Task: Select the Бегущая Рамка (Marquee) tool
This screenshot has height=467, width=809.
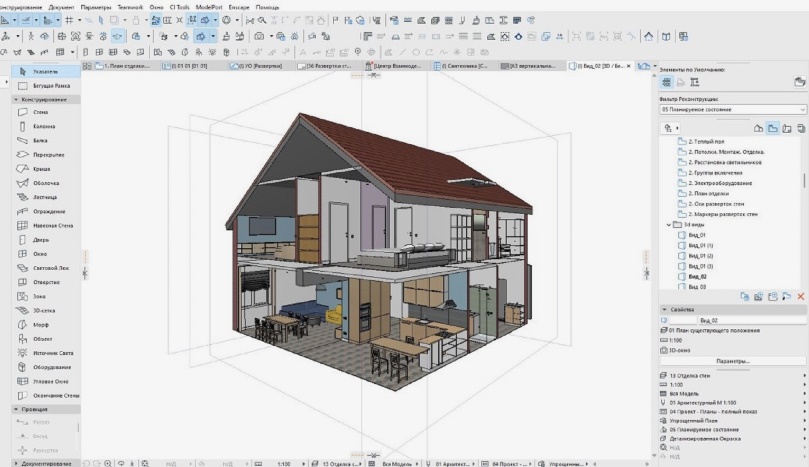Action: pos(45,86)
